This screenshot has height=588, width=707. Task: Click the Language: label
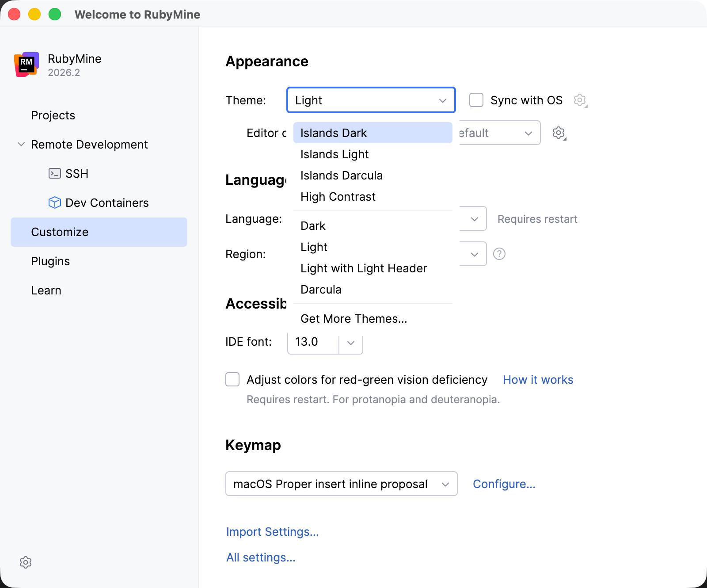[x=254, y=219]
